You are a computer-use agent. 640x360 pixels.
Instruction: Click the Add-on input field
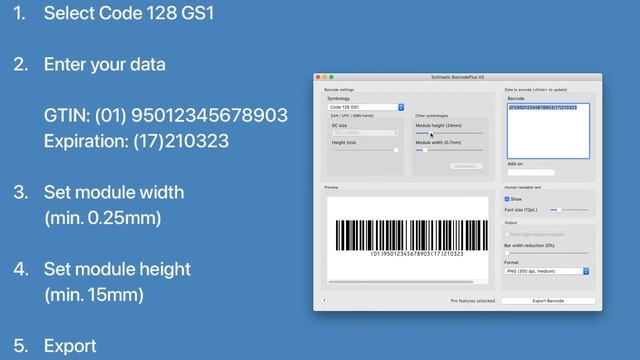point(531,173)
